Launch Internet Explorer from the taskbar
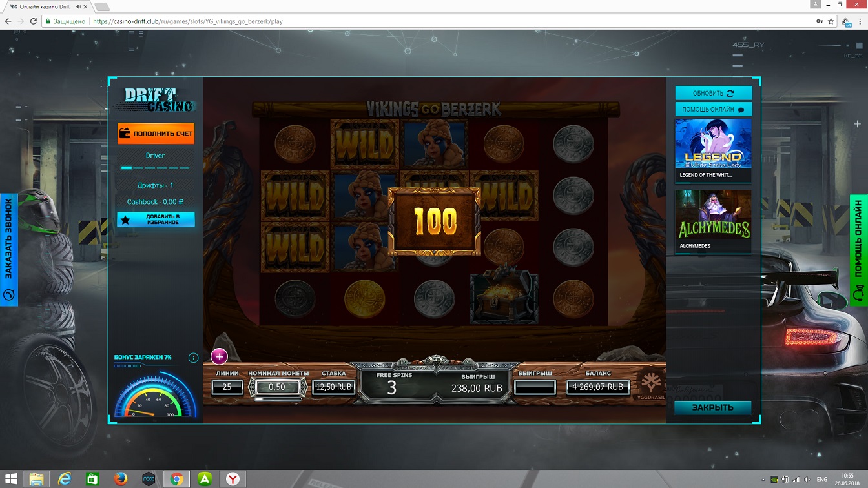868x488 pixels. click(x=65, y=479)
